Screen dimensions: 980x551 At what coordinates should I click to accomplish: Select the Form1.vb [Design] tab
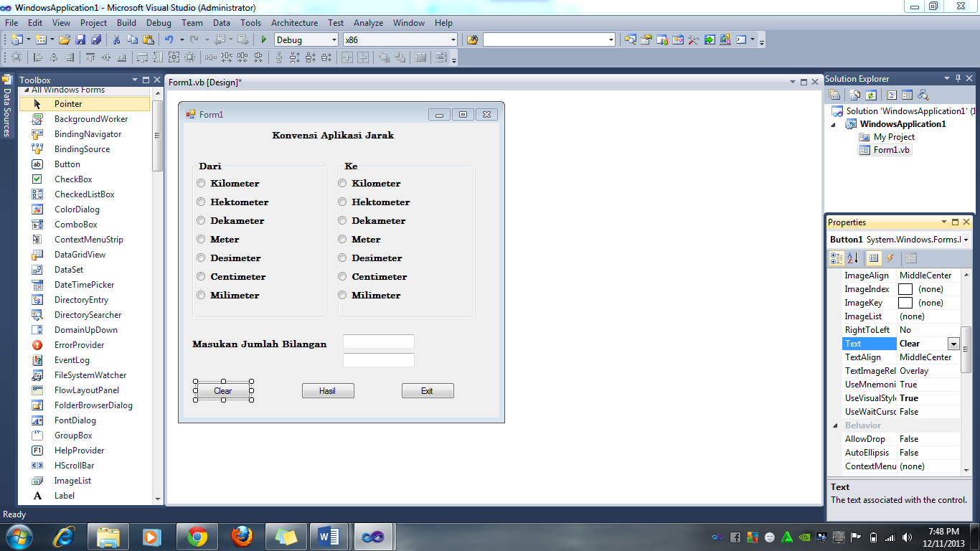pos(205,83)
